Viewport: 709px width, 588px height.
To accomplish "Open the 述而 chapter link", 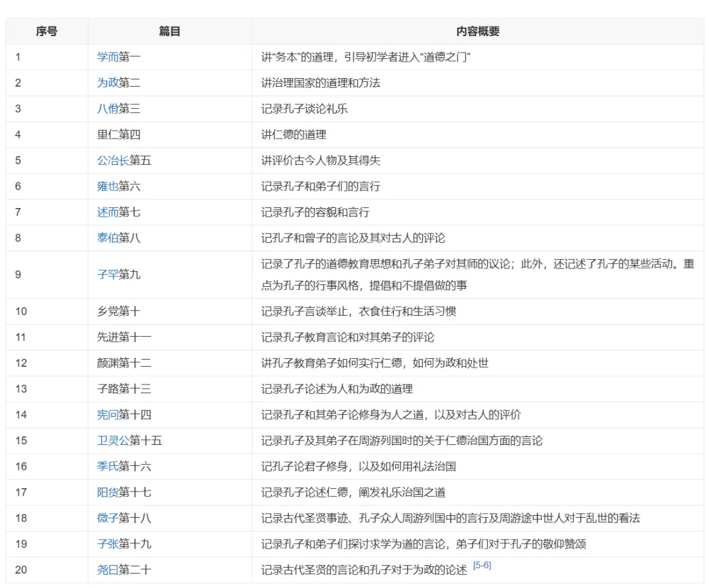I will click(108, 212).
